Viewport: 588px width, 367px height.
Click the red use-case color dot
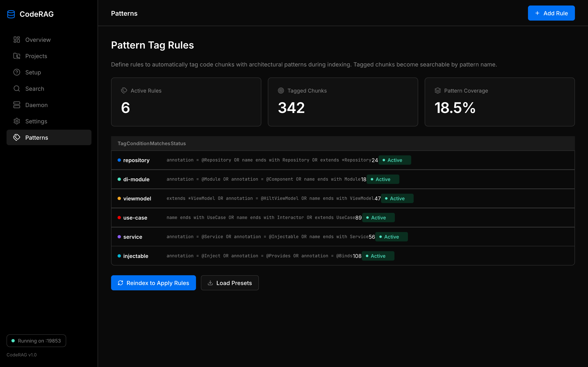click(119, 218)
